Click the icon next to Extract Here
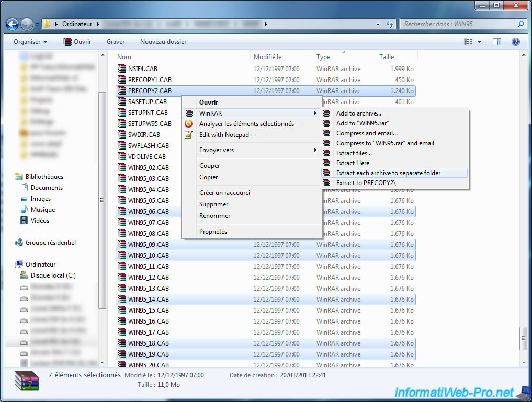The image size is (532, 402). (326, 163)
